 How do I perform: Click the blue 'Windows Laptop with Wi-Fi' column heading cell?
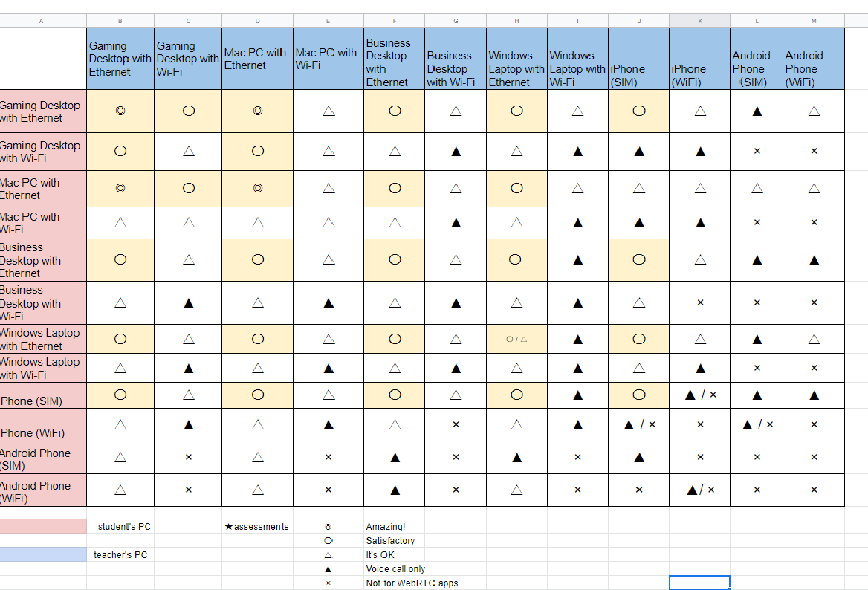coord(578,59)
